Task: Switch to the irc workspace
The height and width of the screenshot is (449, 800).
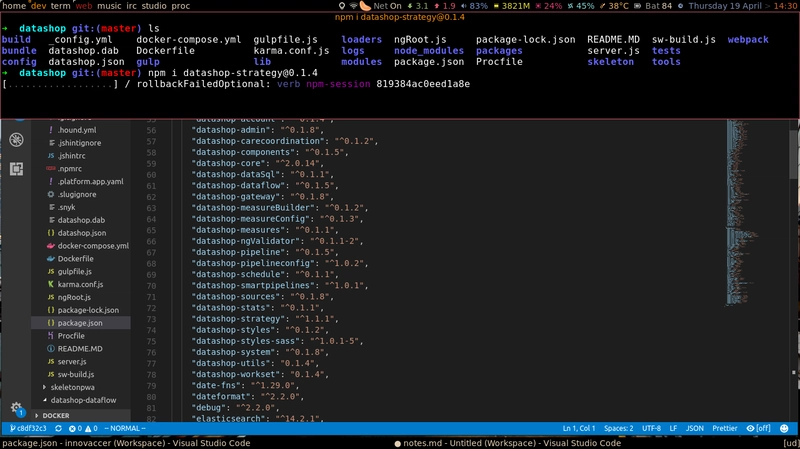Action: [x=131, y=6]
